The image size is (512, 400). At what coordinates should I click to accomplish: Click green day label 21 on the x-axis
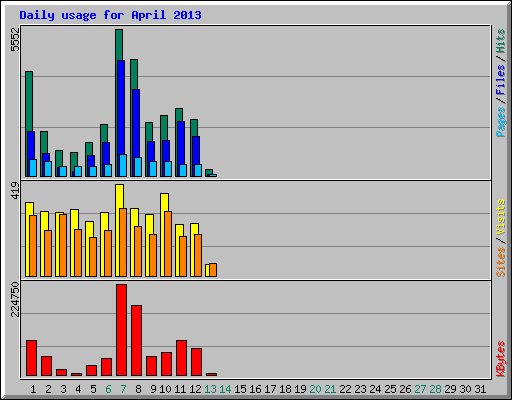(330, 389)
